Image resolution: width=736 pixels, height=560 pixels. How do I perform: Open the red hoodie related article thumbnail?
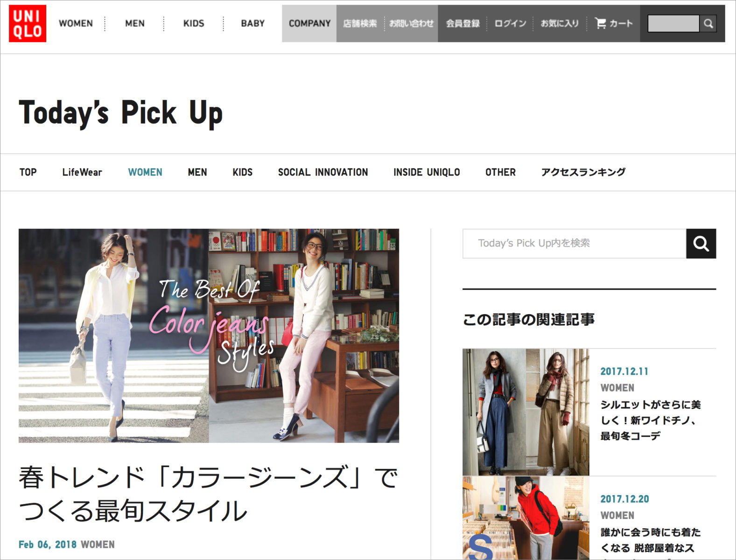526,518
